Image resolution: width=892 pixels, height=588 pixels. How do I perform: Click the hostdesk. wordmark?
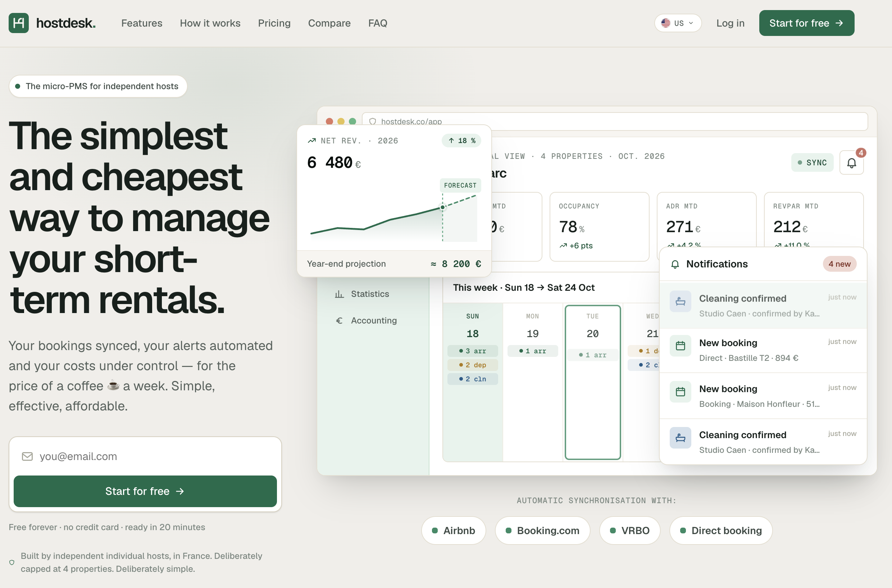click(66, 23)
